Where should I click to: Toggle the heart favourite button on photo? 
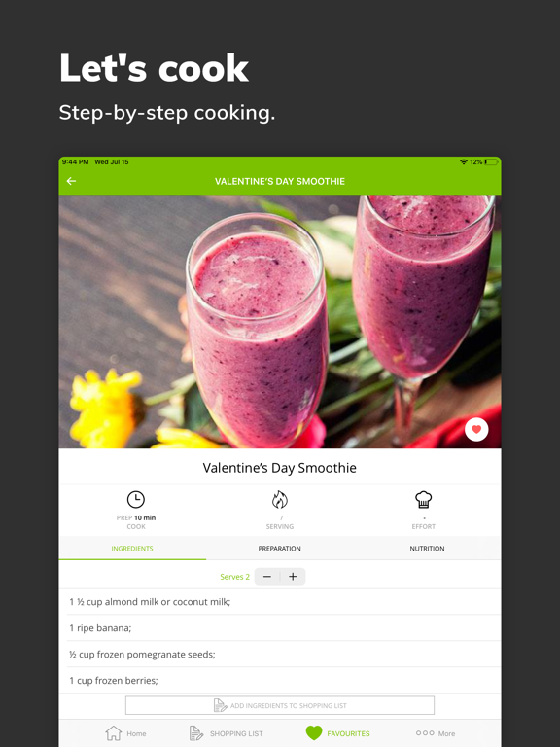[476, 430]
